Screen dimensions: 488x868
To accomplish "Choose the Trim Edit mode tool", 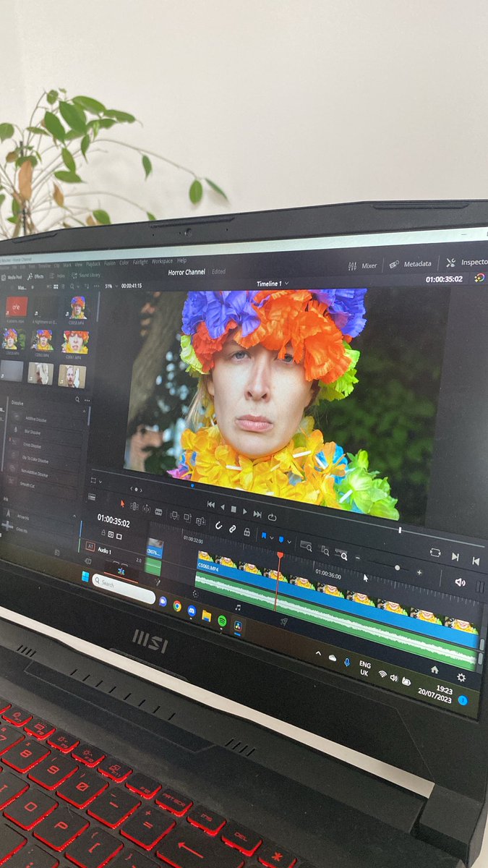I will click(x=134, y=506).
